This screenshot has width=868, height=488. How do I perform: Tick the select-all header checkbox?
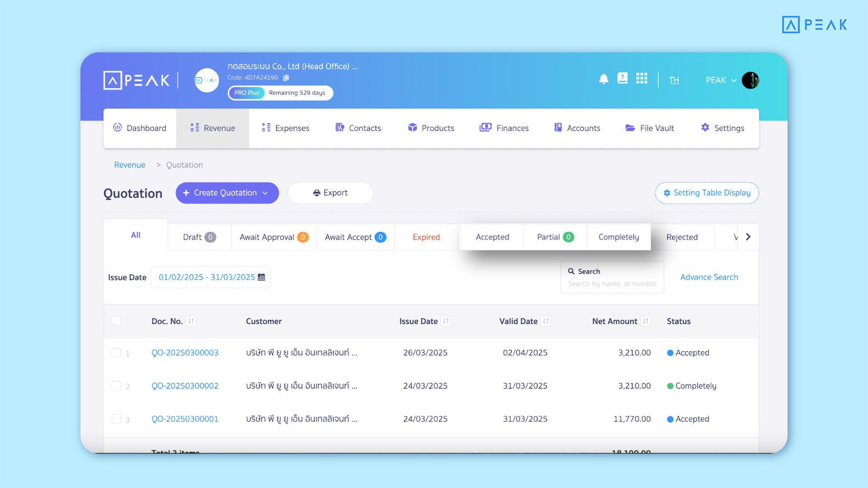(x=117, y=321)
